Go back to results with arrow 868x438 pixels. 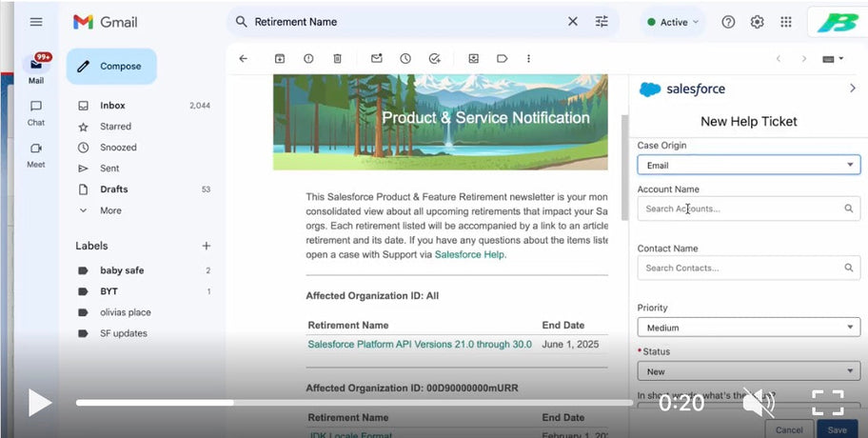(243, 59)
